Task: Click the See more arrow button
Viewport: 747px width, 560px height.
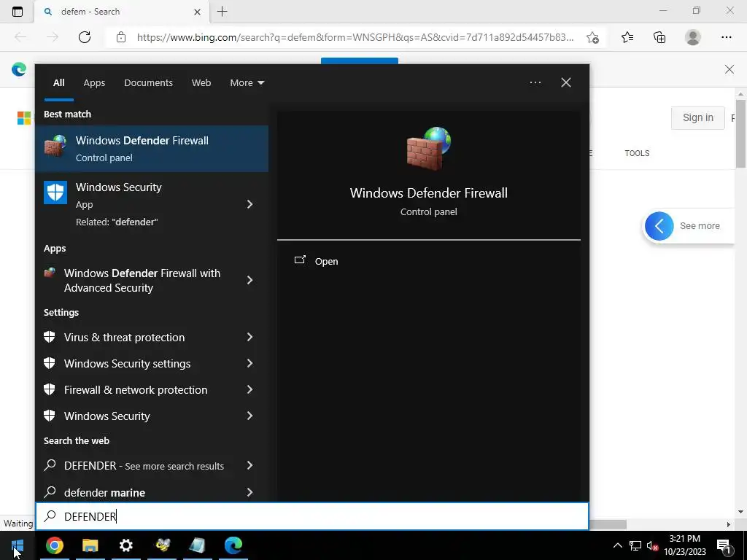Action: [659, 226]
